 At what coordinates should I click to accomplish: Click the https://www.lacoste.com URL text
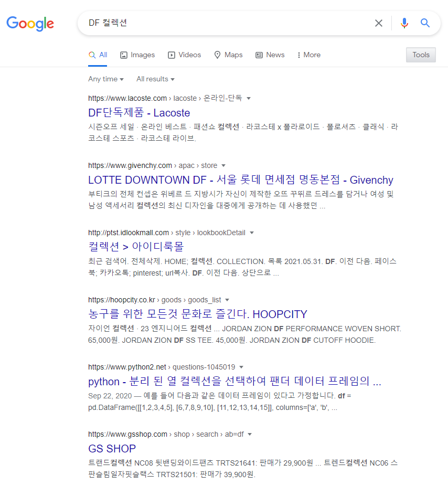tap(127, 98)
